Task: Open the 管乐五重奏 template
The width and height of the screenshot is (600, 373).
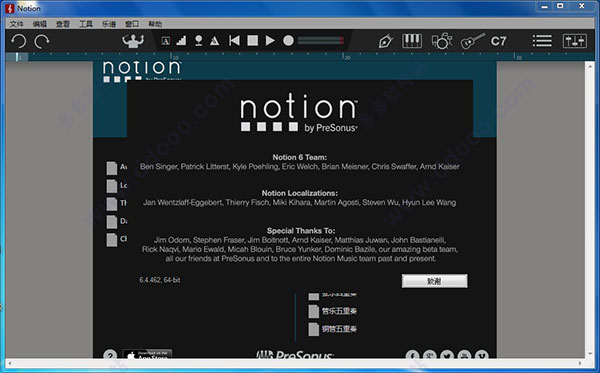Action: [x=339, y=311]
